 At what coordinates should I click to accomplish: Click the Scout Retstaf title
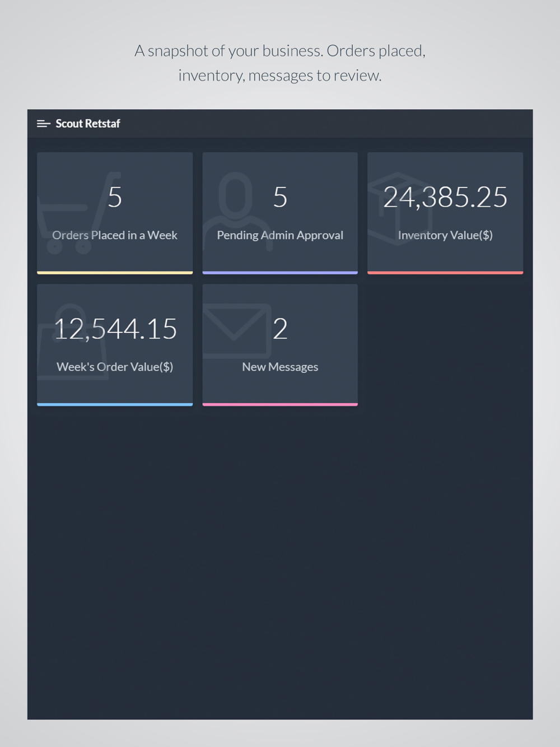click(88, 124)
